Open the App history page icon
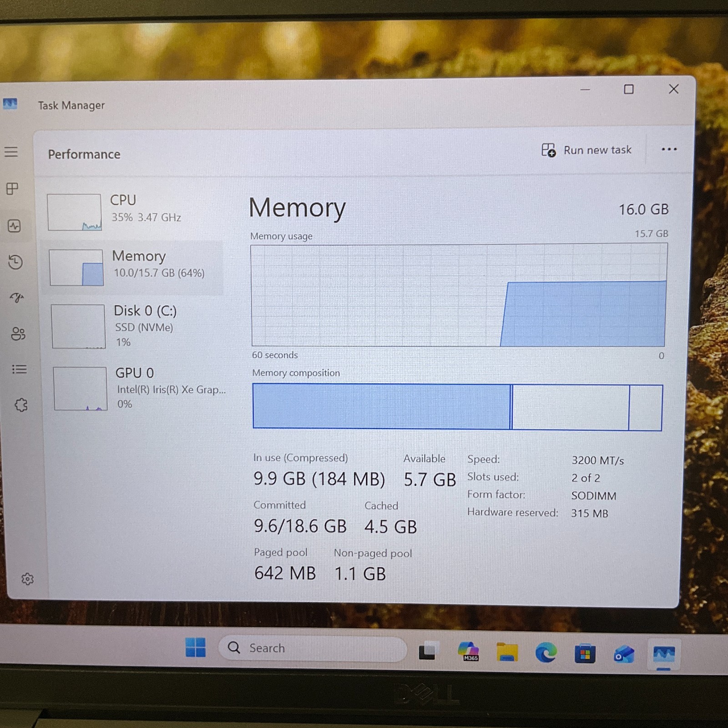This screenshot has height=728, width=728. tap(15, 262)
